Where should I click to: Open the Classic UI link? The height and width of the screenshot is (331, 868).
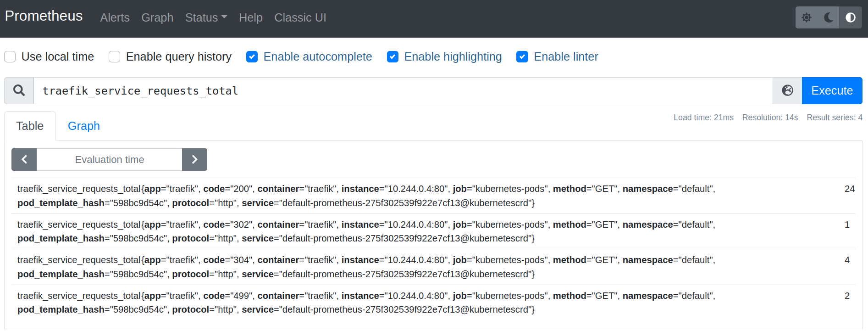[x=300, y=17]
